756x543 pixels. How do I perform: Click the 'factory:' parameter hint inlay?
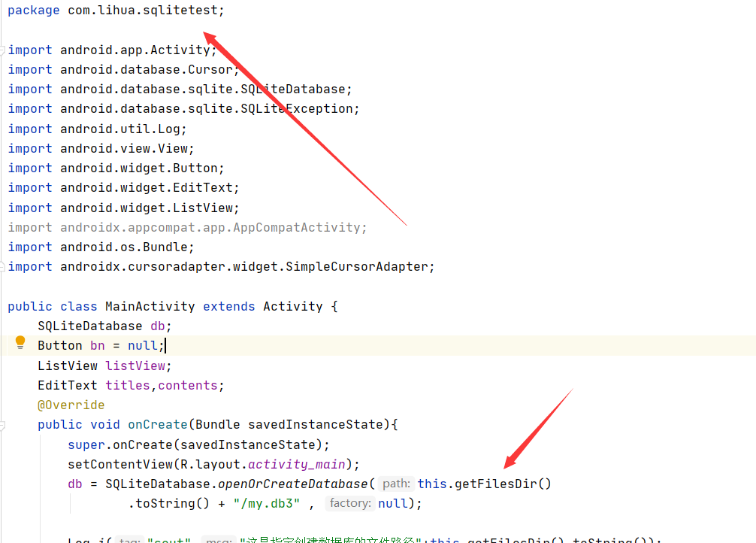350,503
